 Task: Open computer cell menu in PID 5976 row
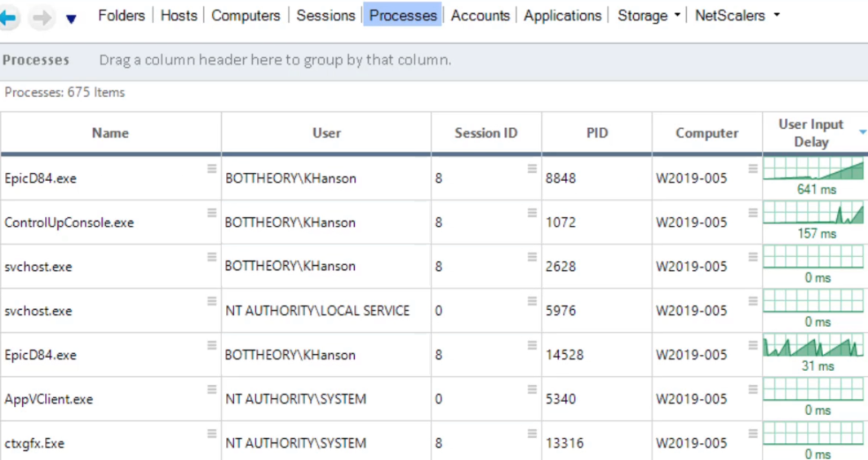753,301
